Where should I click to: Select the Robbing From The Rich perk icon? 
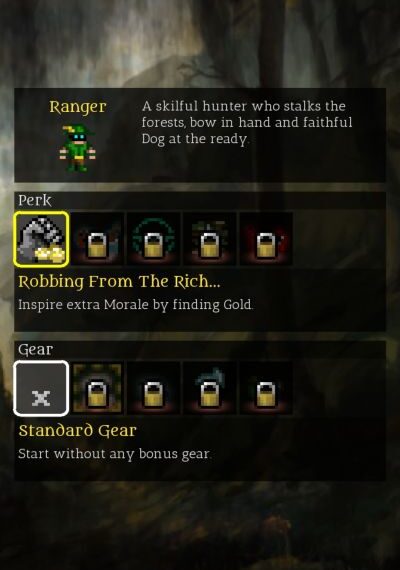click(x=41, y=239)
